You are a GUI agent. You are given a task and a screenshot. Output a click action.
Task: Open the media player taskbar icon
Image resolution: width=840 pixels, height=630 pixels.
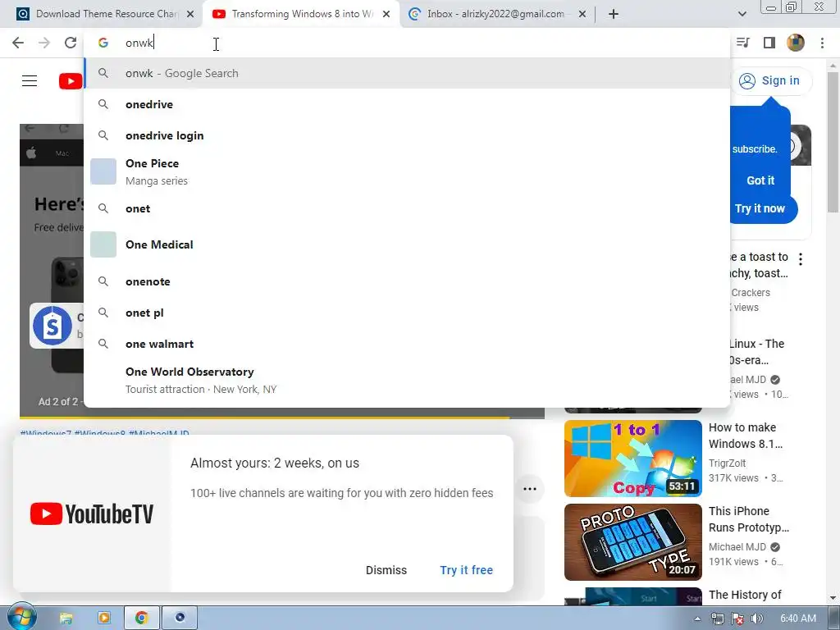[104, 618]
